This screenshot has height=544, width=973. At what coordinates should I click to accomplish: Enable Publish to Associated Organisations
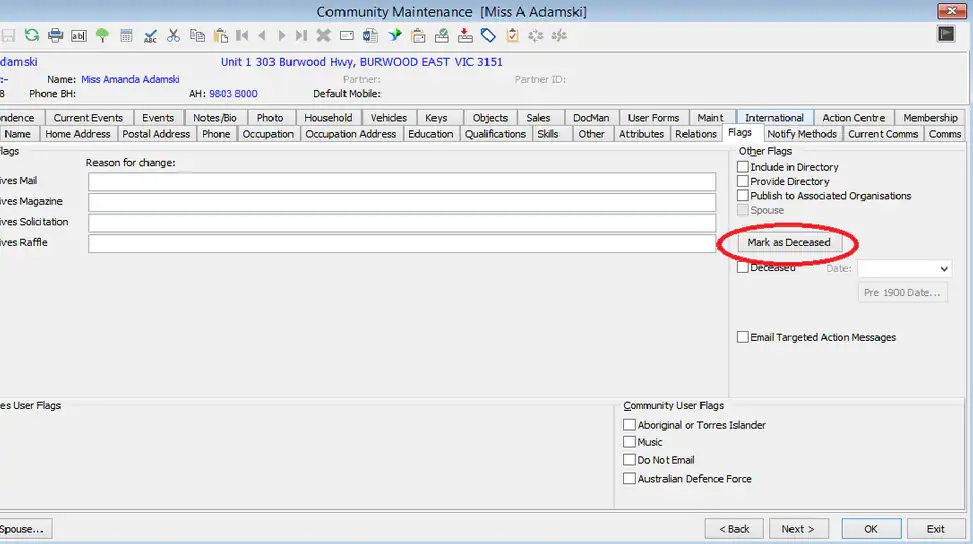743,195
